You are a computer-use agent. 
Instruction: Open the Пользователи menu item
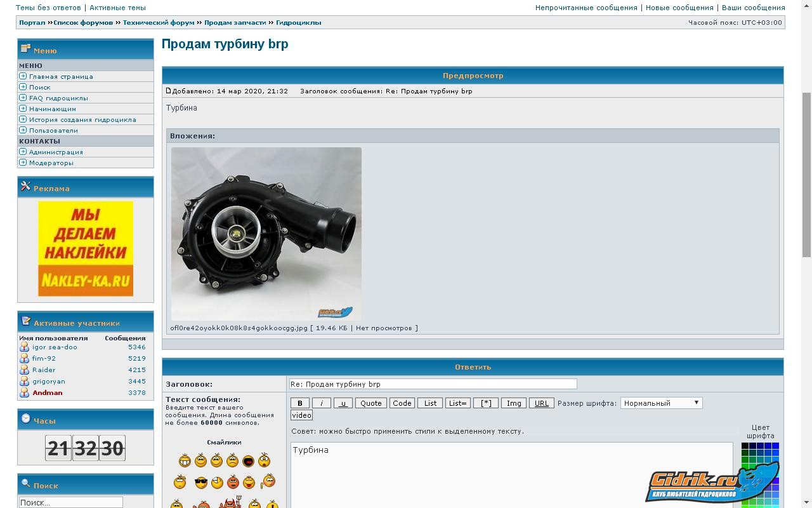(x=53, y=130)
